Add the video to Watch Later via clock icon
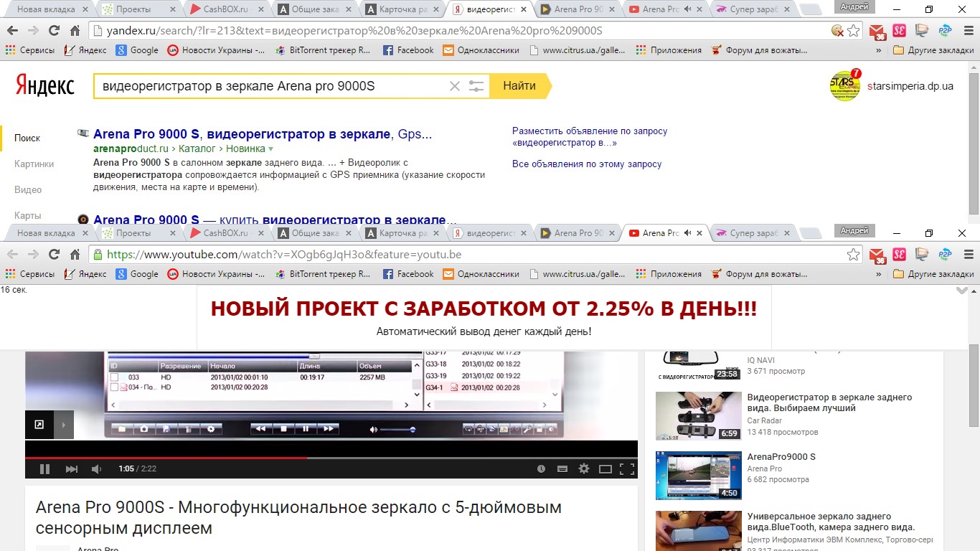The height and width of the screenshot is (551, 980). coord(541,469)
